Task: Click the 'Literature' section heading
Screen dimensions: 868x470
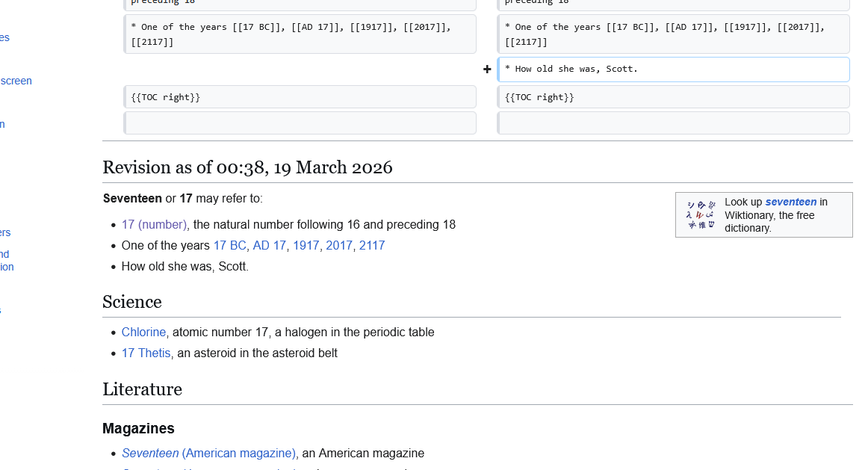Action: 142,390
